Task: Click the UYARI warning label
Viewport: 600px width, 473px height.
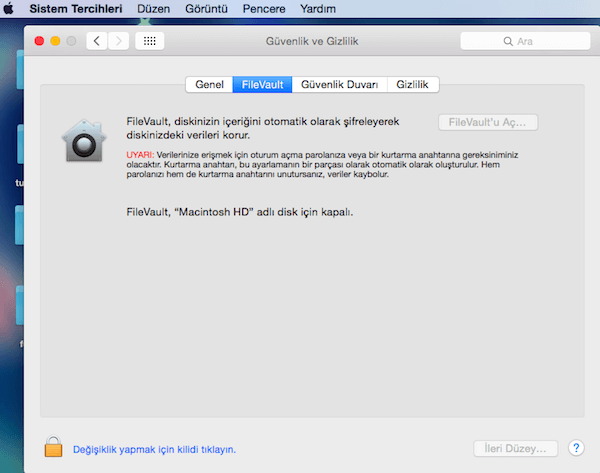Action: (140, 155)
